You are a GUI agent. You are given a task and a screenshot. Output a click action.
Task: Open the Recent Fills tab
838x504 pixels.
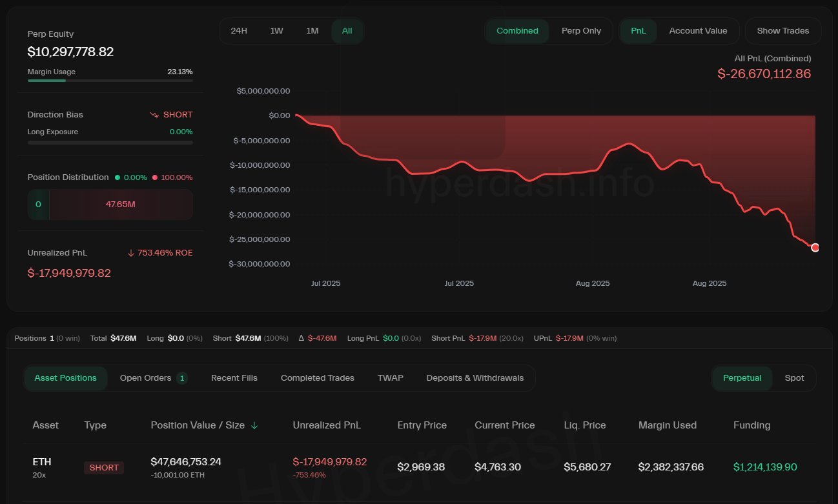click(x=234, y=378)
